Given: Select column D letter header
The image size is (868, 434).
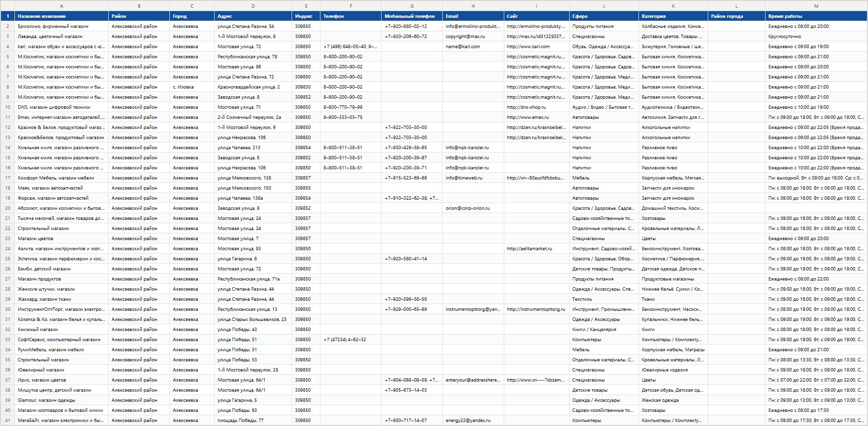Looking at the screenshot, I should (x=253, y=6).
